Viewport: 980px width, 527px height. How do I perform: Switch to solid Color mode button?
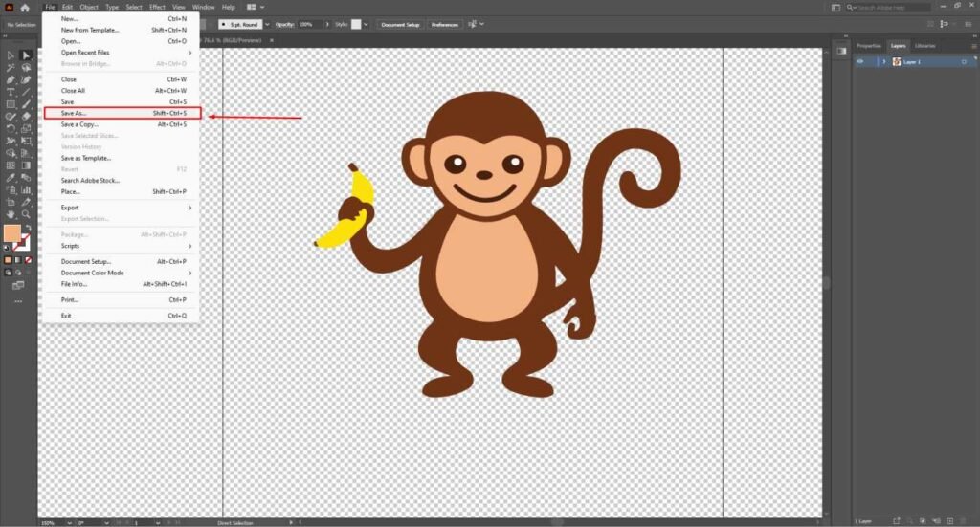(x=8, y=260)
